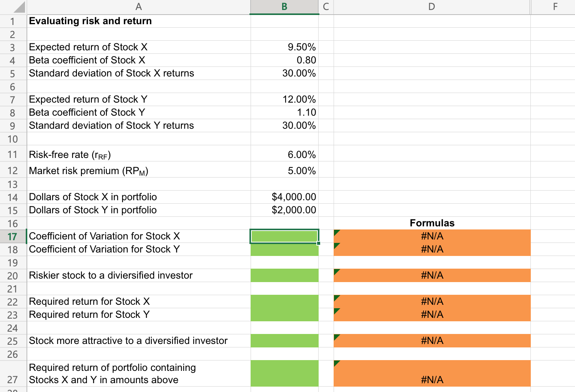Click the #N/A cell in row 25

tap(432, 341)
